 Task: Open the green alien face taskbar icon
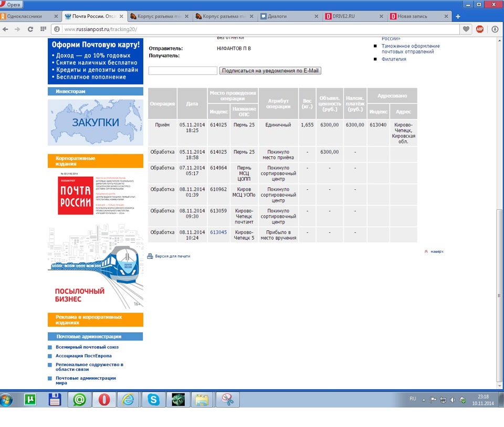178,400
